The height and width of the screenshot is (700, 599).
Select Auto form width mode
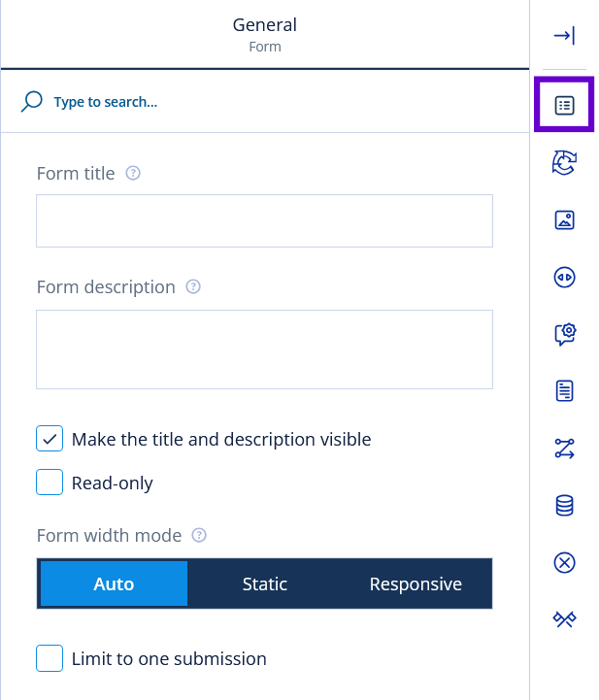pos(114,583)
